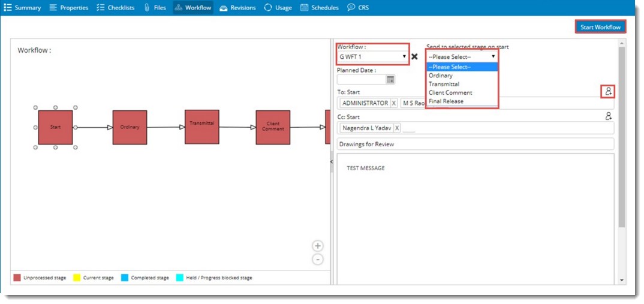Open the Planned Date calendar picker
The height and width of the screenshot is (304, 644).
[390, 79]
